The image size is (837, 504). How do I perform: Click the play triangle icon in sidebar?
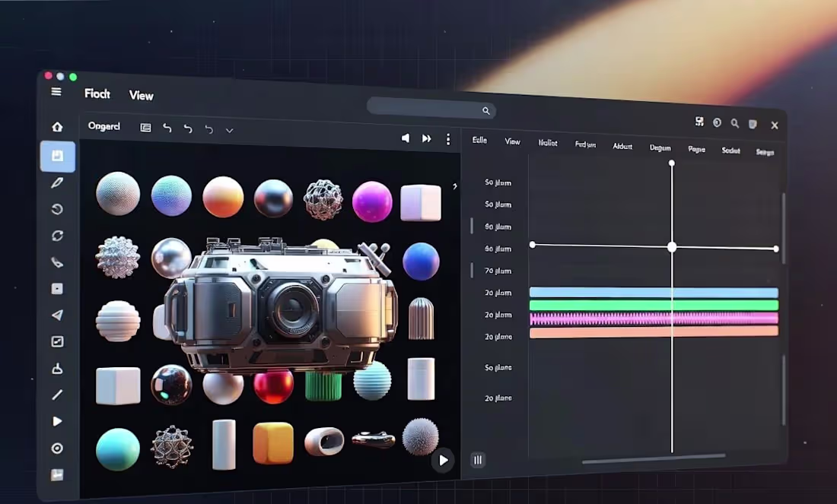57,421
